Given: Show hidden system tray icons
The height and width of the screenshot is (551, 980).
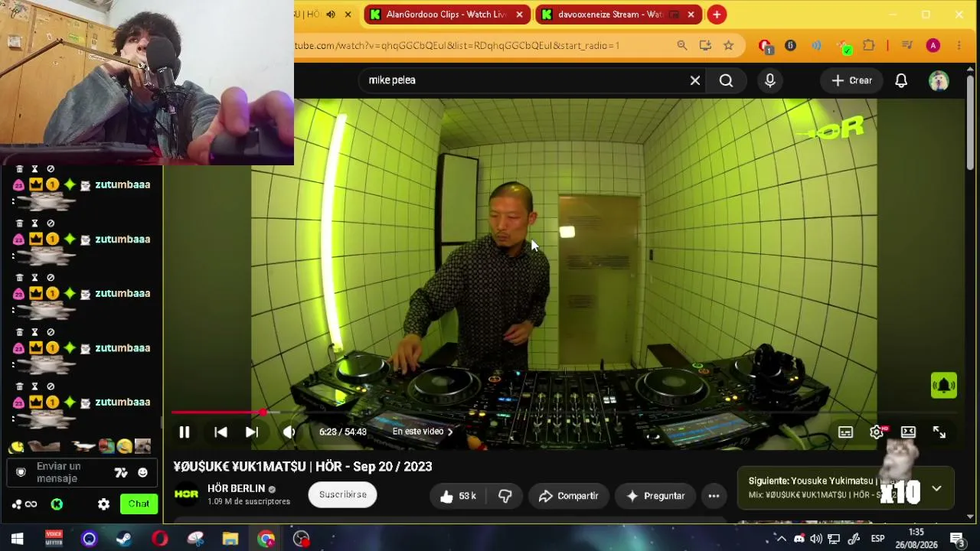Looking at the screenshot, I should (781, 539).
